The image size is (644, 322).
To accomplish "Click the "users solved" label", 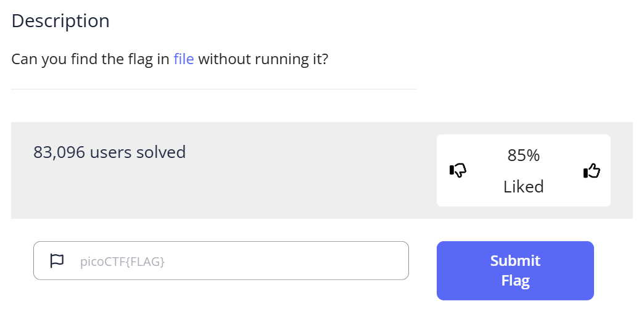I will pos(138,152).
